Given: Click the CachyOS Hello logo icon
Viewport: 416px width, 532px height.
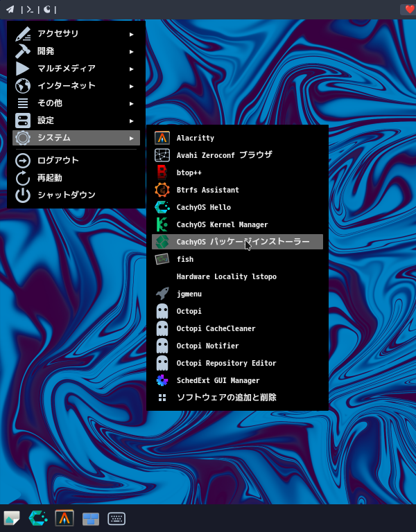Looking at the screenshot, I should click(162, 207).
